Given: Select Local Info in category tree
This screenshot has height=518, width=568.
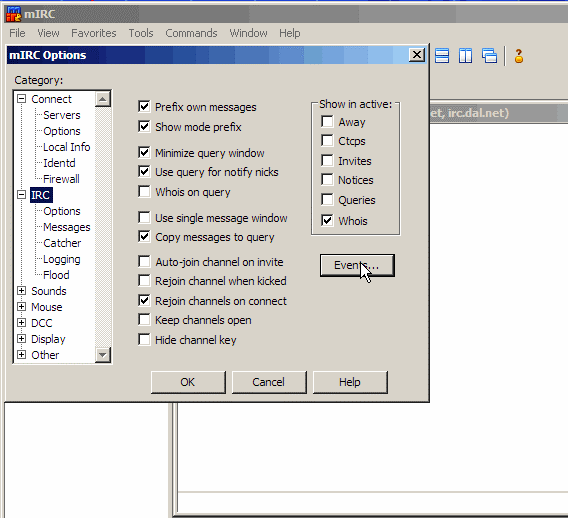Looking at the screenshot, I should (66, 147).
